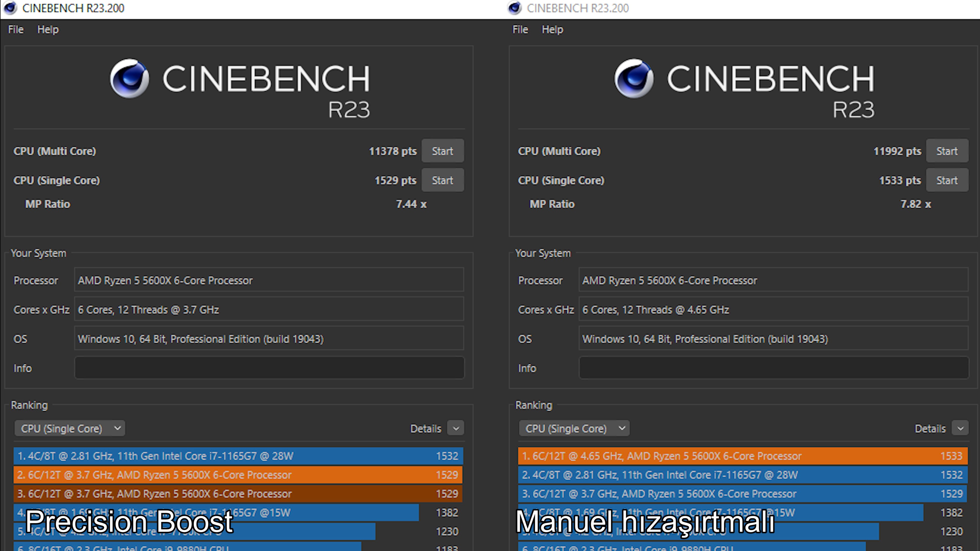Viewport: 980px width, 551px height.
Task: Start CPU Single Core test on right
Action: [946, 180]
